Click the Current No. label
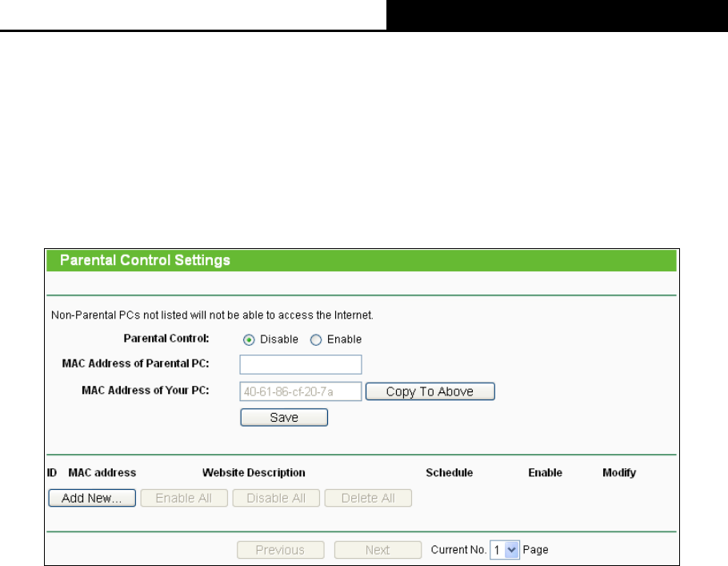The width and height of the screenshot is (728, 566). pyautogui.click(x=458, y=550)
